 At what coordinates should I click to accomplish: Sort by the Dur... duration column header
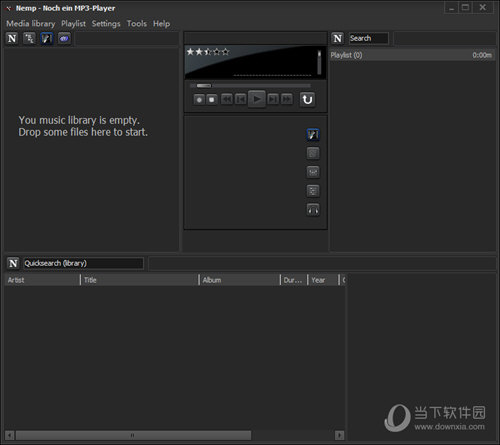click(x=294, y=280)
